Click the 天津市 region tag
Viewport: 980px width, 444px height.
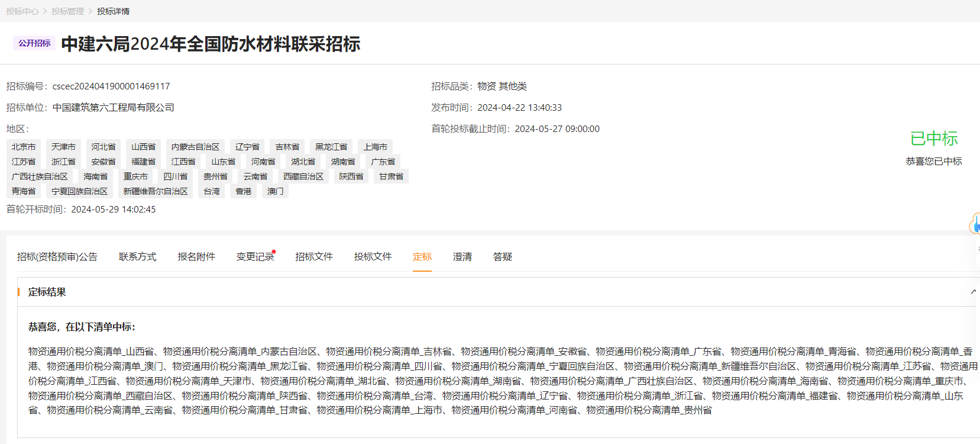coord(63,147)
